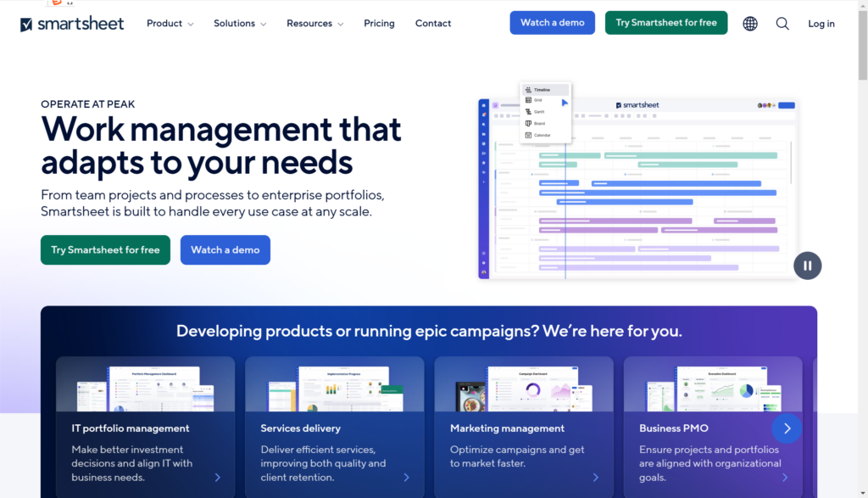868x498 pixels.
Task: Open the language globe icon
Action: pos(750,24)
